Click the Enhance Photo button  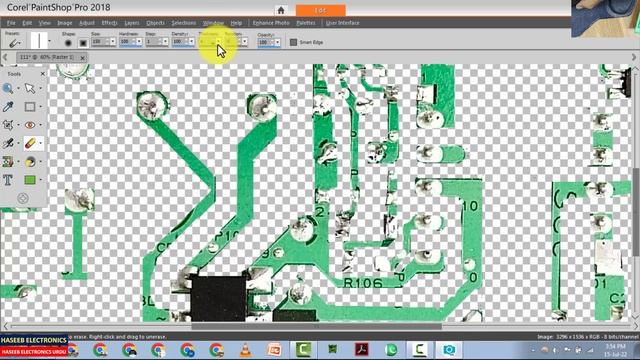(271, 23)
